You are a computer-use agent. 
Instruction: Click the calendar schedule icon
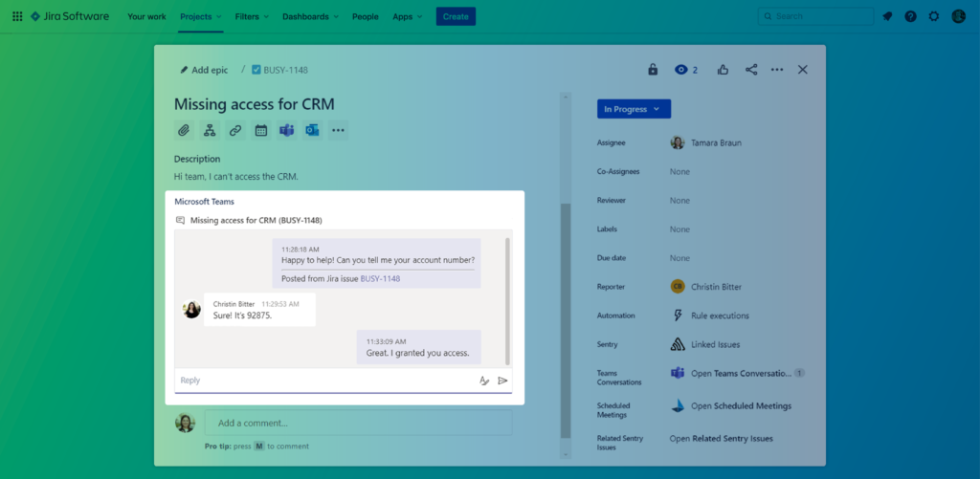click(x=260, y=131)
